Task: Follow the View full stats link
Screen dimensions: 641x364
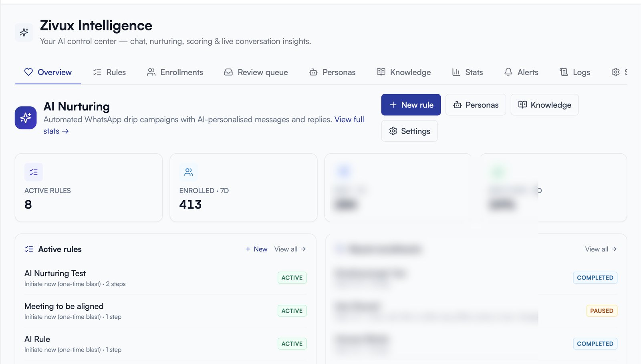Action: (x=349, y=119)
